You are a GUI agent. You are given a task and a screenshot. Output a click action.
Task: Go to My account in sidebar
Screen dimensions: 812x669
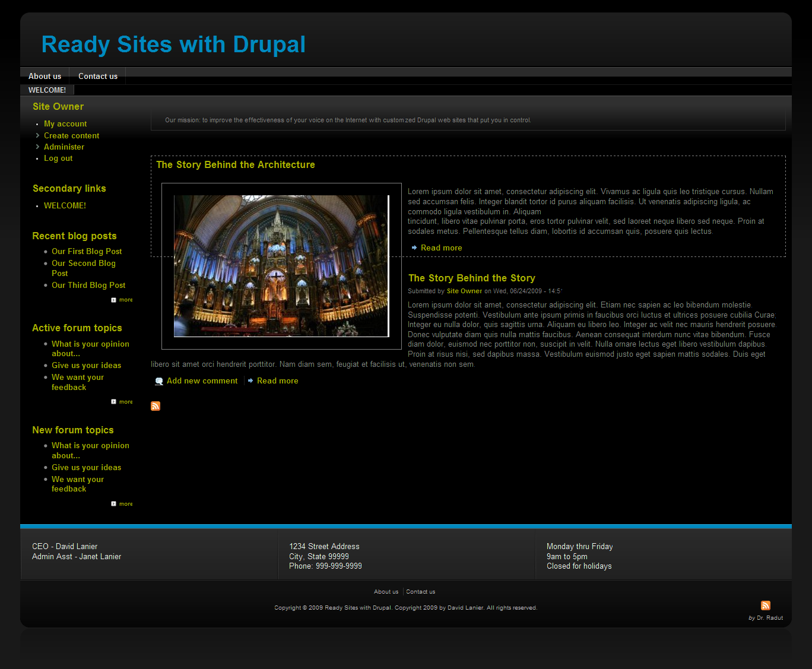point(65,123)
